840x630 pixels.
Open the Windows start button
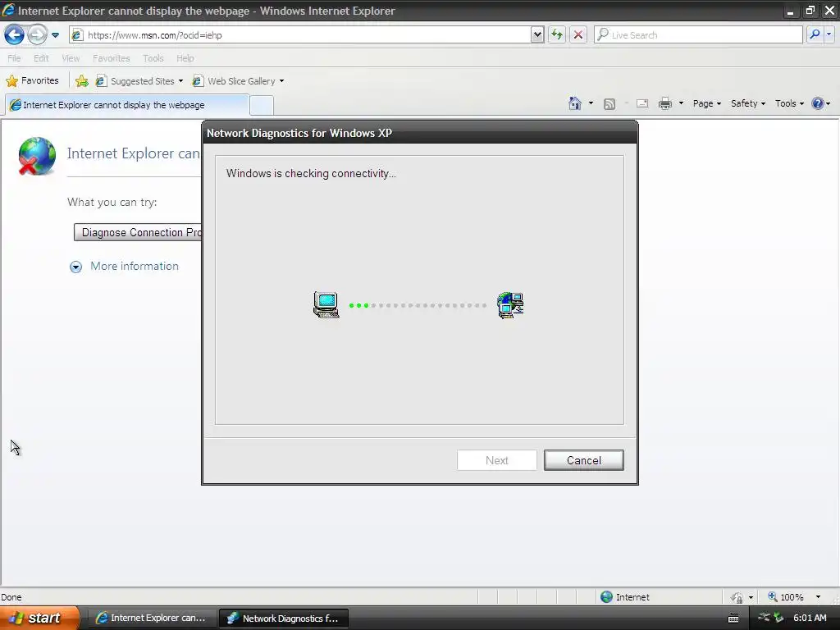tap(39, 618)
